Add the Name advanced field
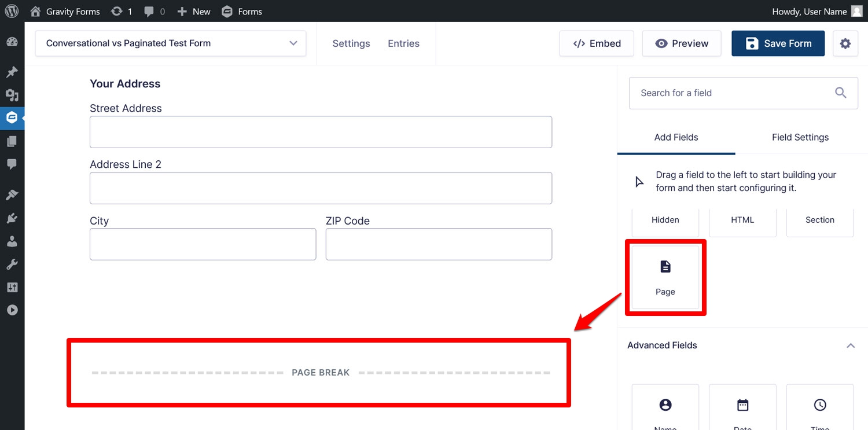Image resolution: width=868 pixels, height=430 pixels. click(x=665, y=407)
